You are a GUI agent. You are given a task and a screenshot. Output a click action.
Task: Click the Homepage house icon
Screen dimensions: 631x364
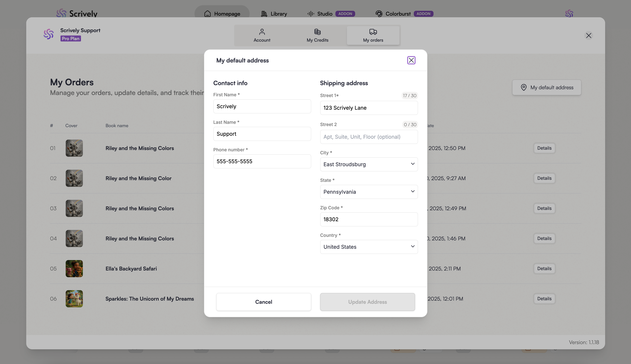click(207, 14)
